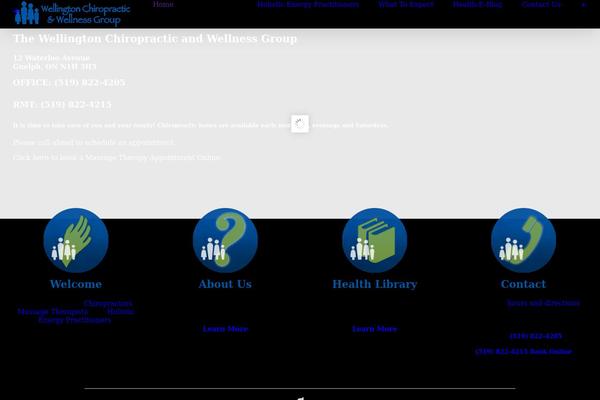Click the Guelph, ON N1H 3H3 address line
The image size is (600, 400).
click(x=55, y=67)
